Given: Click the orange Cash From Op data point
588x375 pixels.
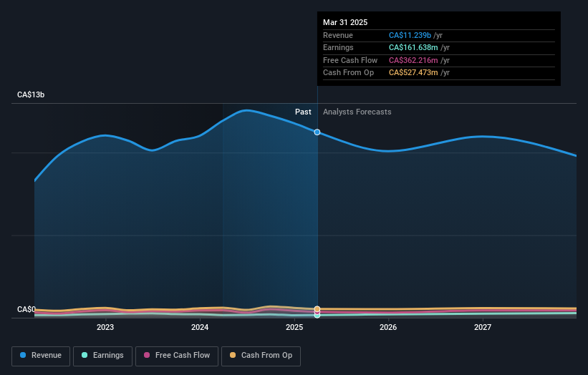Looking at the screenshot, I should (317, 309).
